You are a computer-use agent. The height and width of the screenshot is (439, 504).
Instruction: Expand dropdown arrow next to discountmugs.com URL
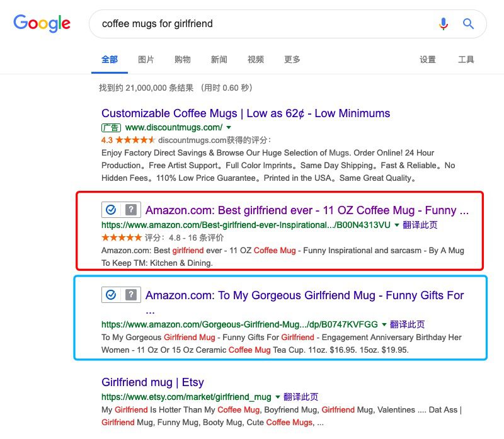click(x=229, y=128)
